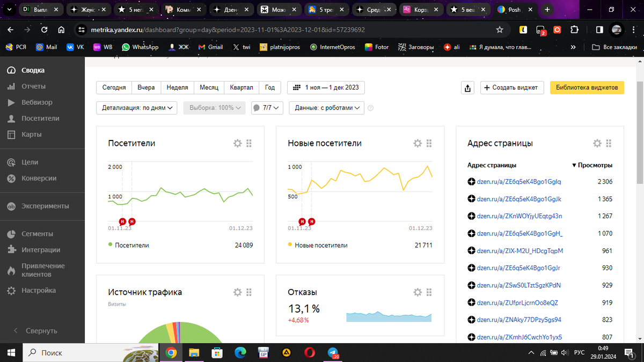644x362 pixels.
Task: Open link dzen.ru/a/ZKnWOYjyUEqtg43n
Action: [519, 216]
